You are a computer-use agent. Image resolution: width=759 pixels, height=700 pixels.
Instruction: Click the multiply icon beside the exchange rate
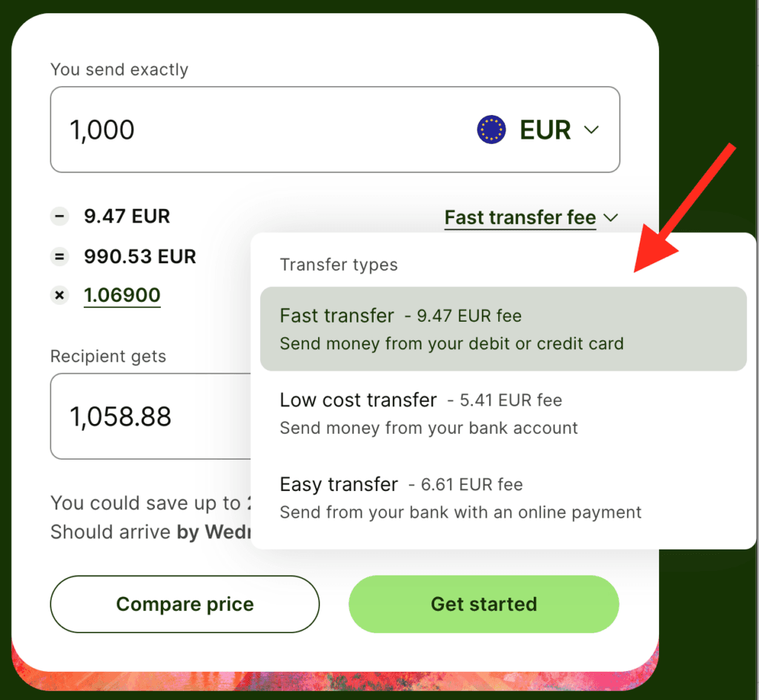(59, 295)
